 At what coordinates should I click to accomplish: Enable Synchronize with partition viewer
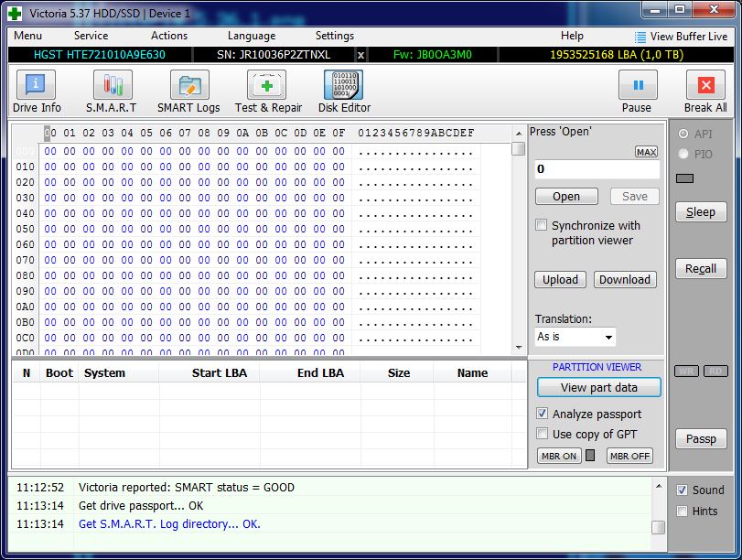pyautogui.click(x=542, y=225)
